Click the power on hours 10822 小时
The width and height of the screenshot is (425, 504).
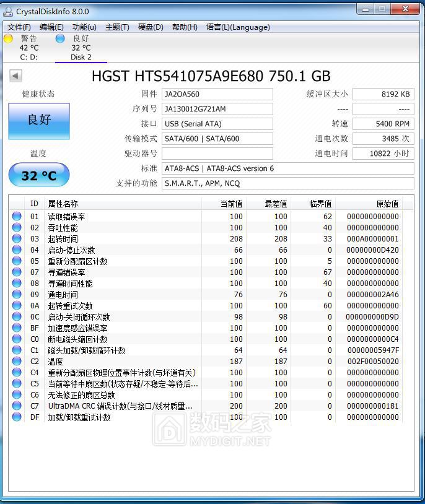point(383,154)
